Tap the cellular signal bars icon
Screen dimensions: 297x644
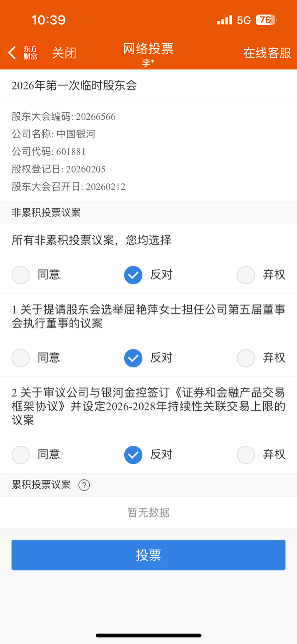pos(224,20)
